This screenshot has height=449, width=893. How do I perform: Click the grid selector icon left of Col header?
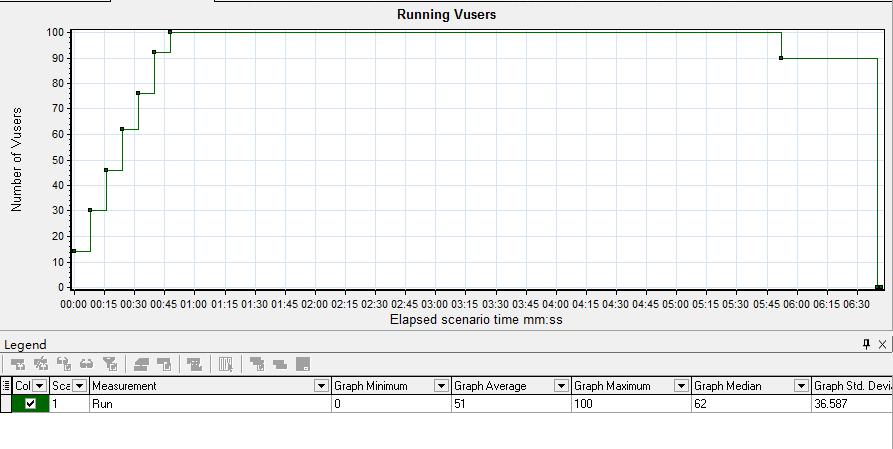coord(7,386)
